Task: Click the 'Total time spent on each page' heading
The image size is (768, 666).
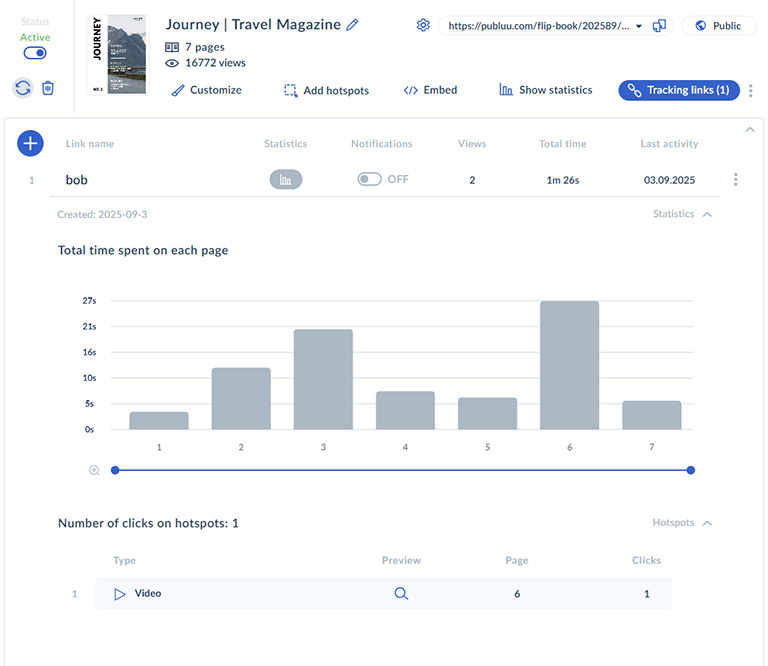Action: (143, 251)
